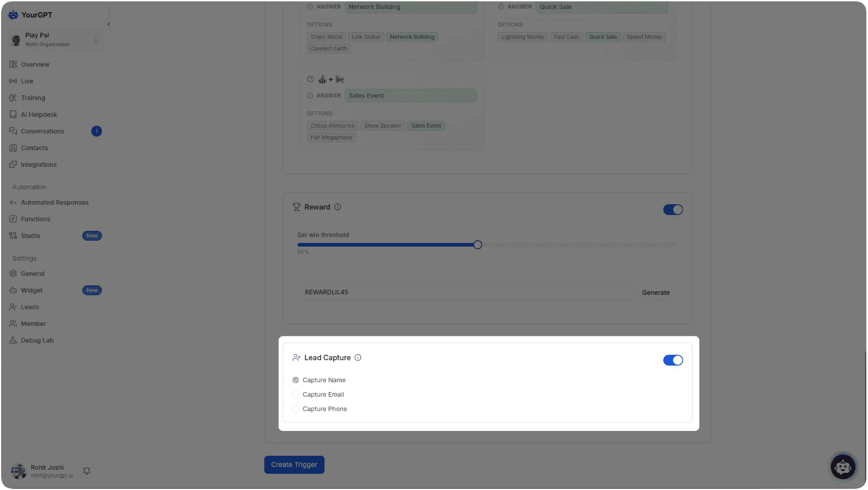Switch to the Overview section
This screenshot has height=490, width=868.
(x=35, y=64)
